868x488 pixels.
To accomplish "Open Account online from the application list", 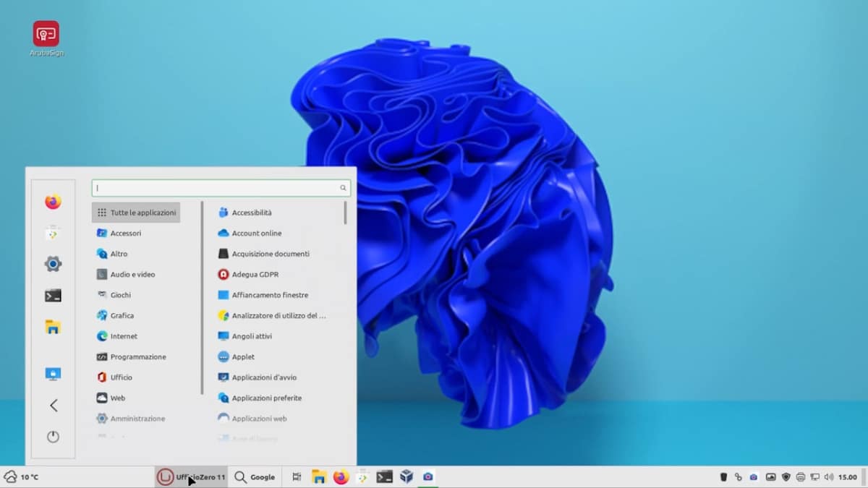I will point(256,234).
